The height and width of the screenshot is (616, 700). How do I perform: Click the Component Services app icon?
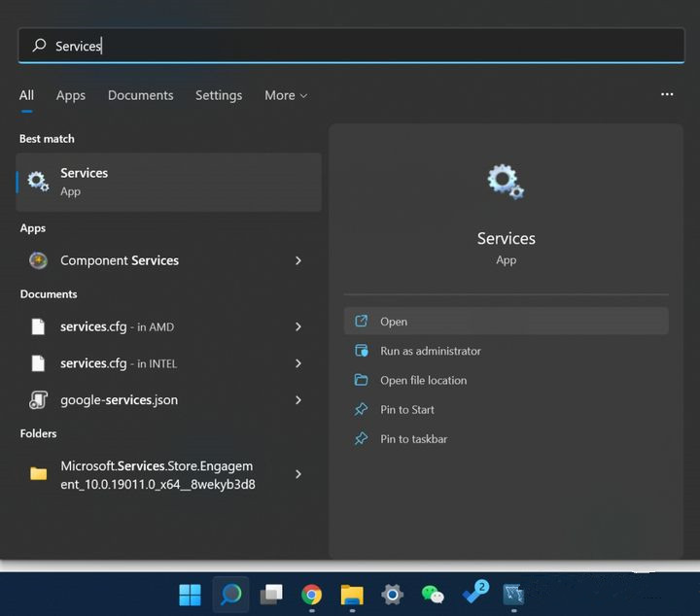[x=39, y=260]
